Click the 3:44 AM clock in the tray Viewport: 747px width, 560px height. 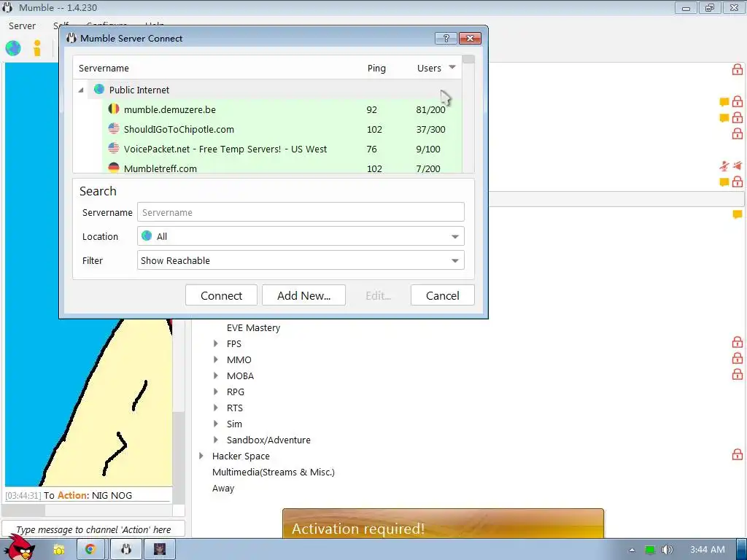coord(708,550)
